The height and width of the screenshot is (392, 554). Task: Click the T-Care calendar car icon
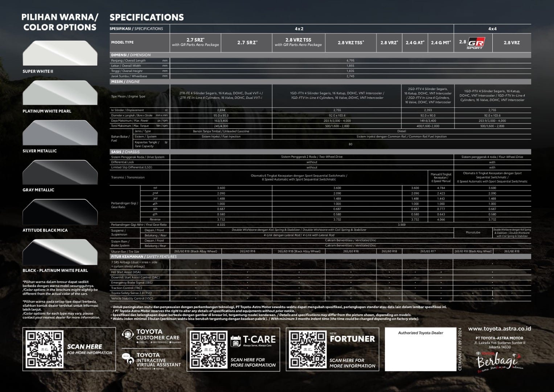click(x=236, y=341)
